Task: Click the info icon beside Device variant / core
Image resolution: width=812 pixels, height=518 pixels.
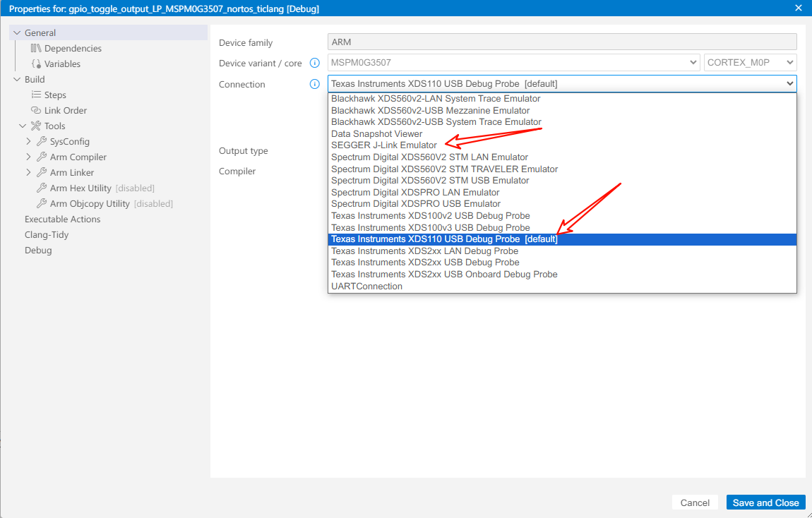Action: click(314, 63)
